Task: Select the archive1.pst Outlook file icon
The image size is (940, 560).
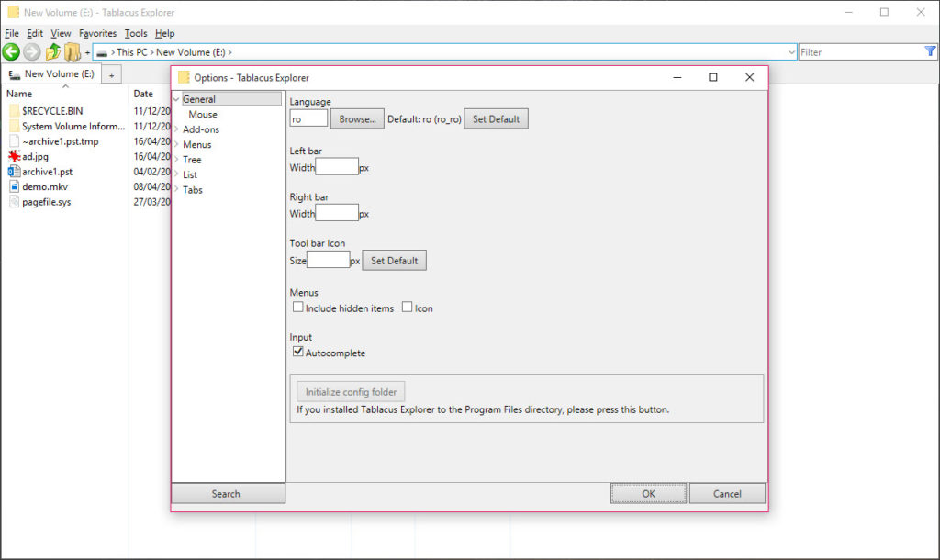Action: (x=15, y=172)
